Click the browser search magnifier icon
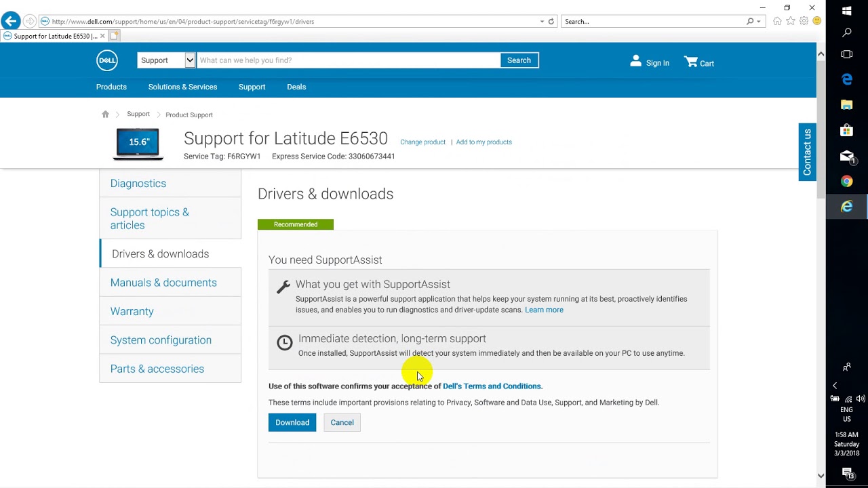Viewport: 868px width, 488px height. click(750, 22)
